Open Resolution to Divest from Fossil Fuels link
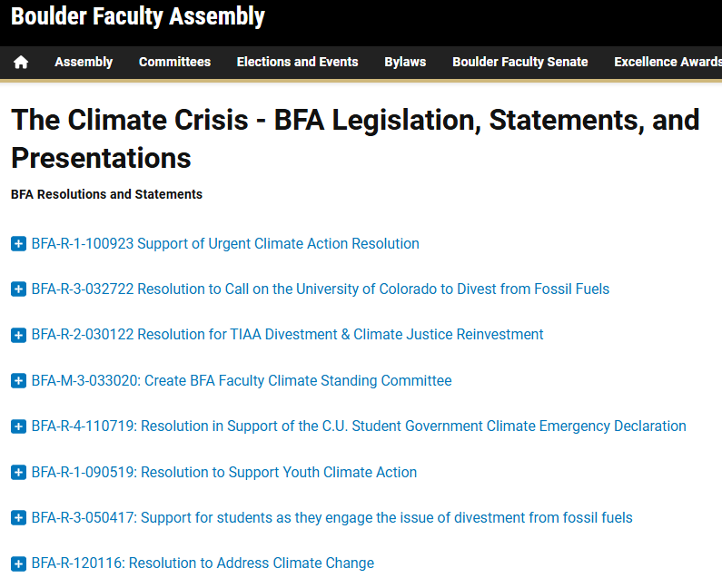Image resolution: width=722 pixels, height=588 pixels. click(321, 289)
